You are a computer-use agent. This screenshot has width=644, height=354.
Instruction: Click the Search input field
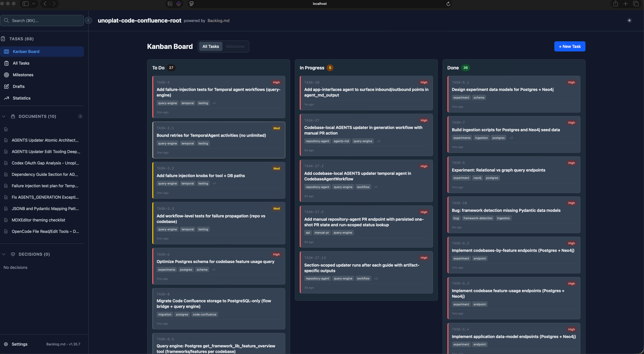pos(42,21)
